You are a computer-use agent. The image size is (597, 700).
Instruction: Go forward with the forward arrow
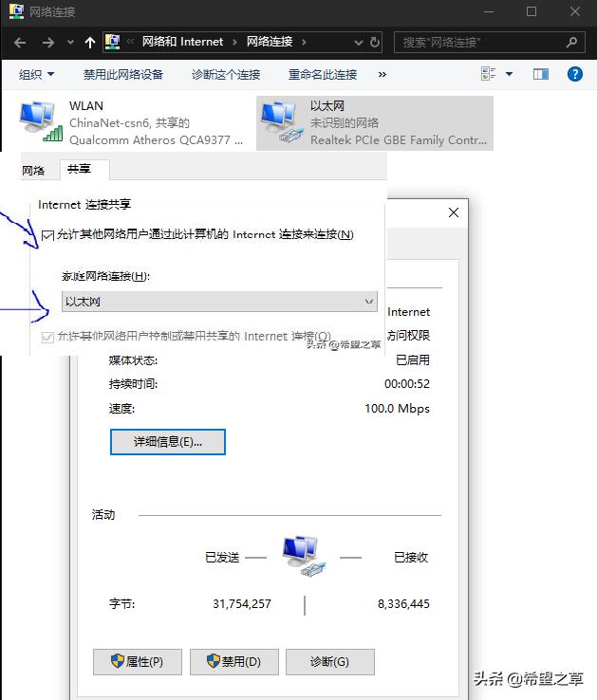click(47, 43)
